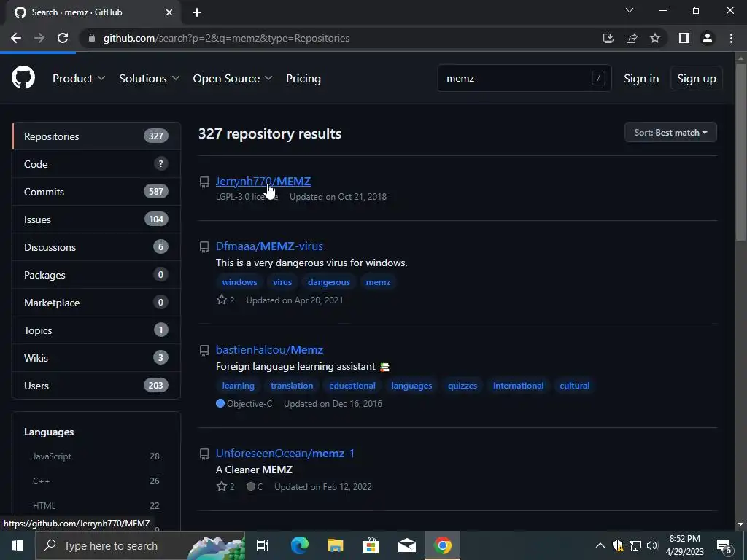
Task: Click the lock icon beside URL
Action: (x=92, y=38)
